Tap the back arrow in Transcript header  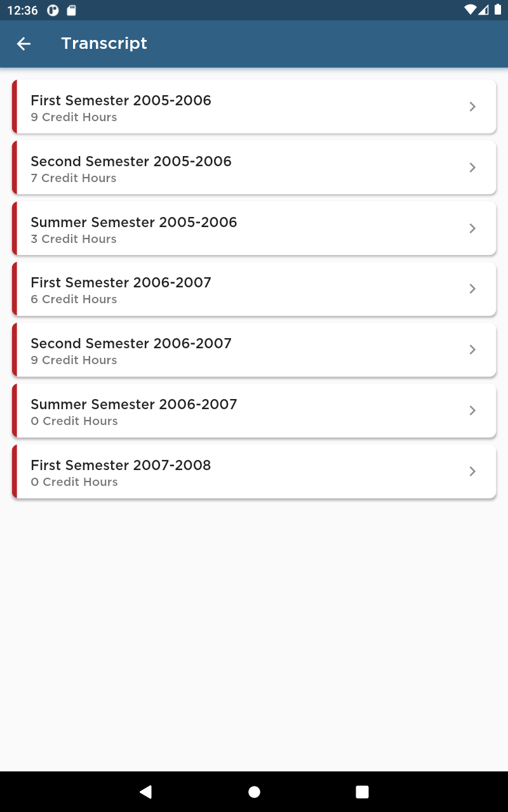(x=23, y=44)
